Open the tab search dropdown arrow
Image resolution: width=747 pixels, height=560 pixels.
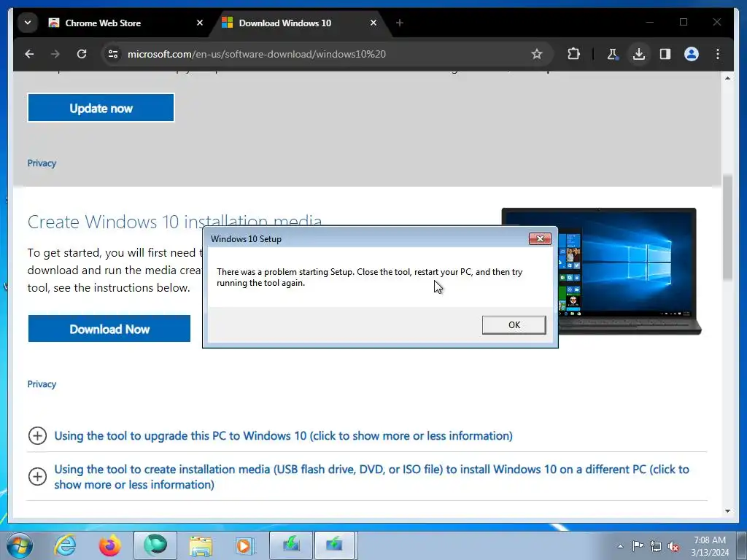pos(28,23)
